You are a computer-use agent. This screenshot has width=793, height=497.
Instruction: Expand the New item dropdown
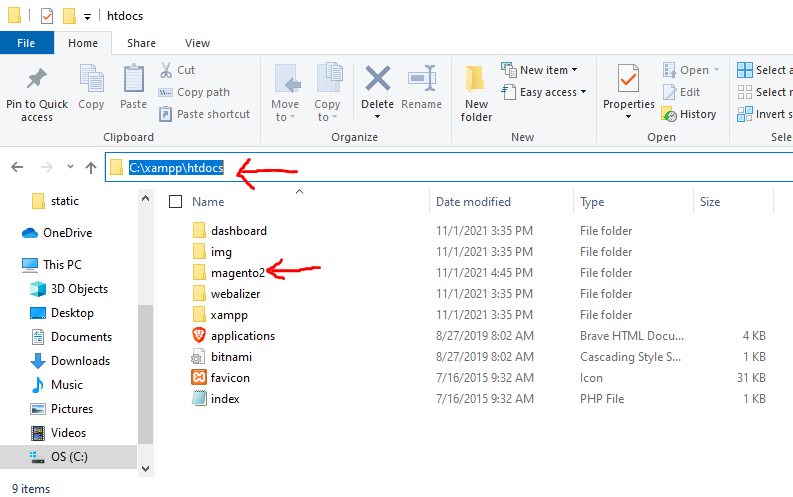click(575, 70)
